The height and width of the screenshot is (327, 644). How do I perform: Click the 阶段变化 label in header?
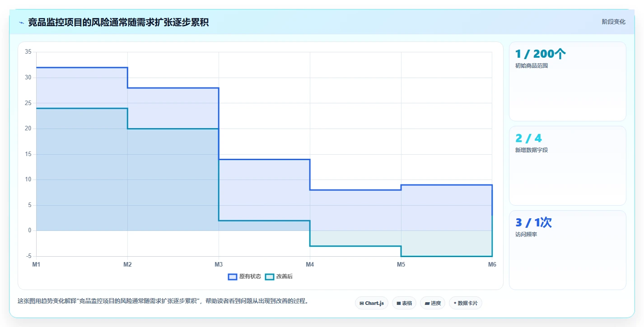tap(614, 22)
